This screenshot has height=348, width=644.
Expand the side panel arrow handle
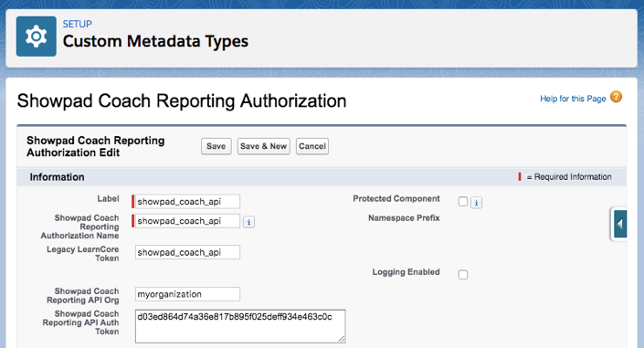(x=619, y=224)
